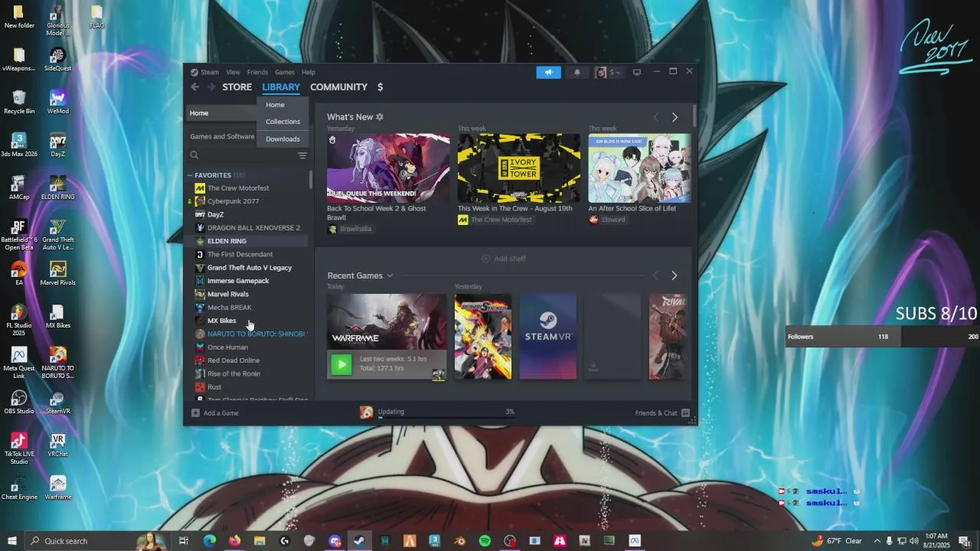This screenshot has width=980, height=551.
Task: Open WeMod desktop shortcut
Action: (x=57, y=103)
